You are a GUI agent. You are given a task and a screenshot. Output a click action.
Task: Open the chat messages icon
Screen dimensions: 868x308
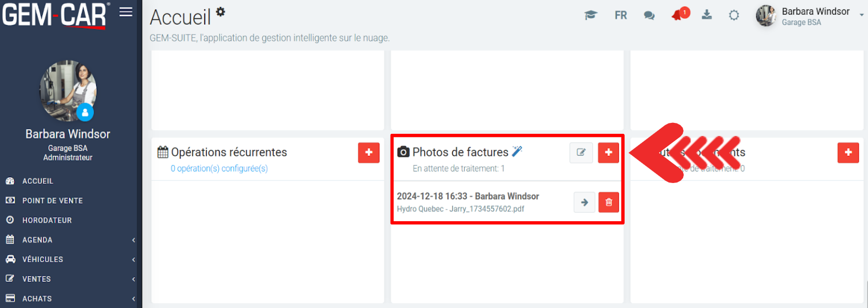649,16
